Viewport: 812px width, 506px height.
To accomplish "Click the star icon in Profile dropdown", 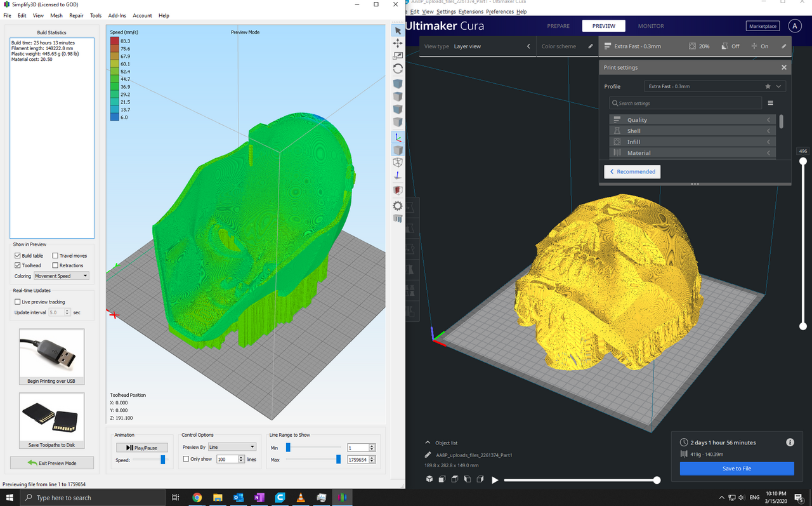I will coord(768,86).
